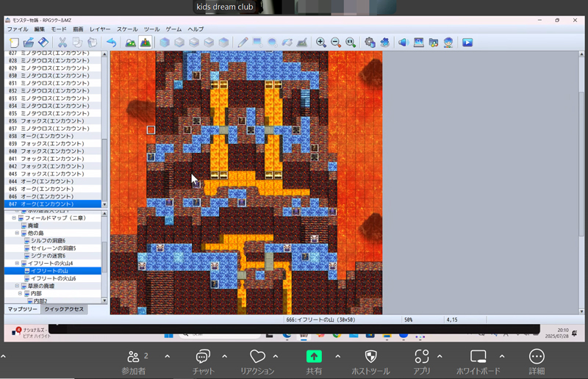Select the セイレーンの洞窟5 map
The height and width of the screenshot is (379, 588).
tap(53, 248)
